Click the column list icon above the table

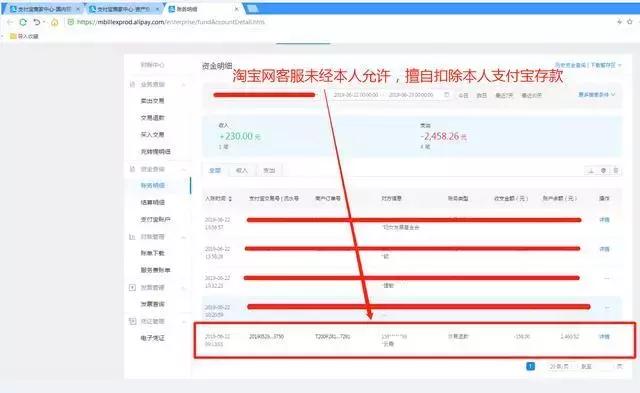point(616,171)
